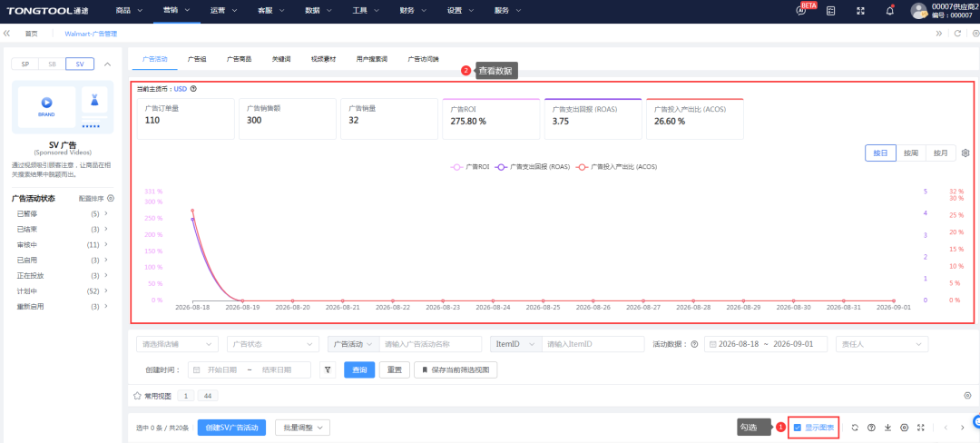Click the download icon in table toolbar
Viewport: 980px width, 443px height.
coord(887,428)
